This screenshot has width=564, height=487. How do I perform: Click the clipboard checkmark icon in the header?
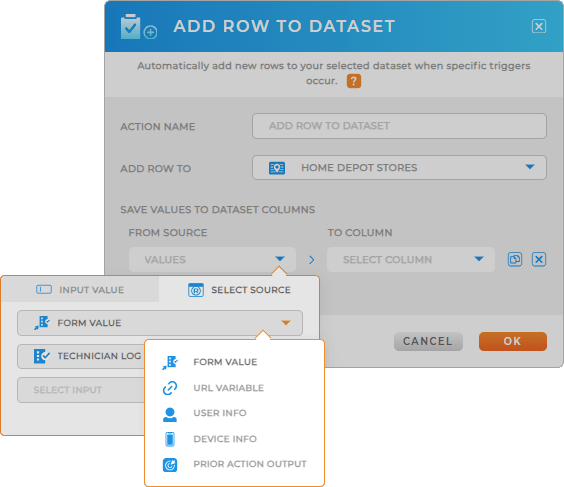pos(130,27)
